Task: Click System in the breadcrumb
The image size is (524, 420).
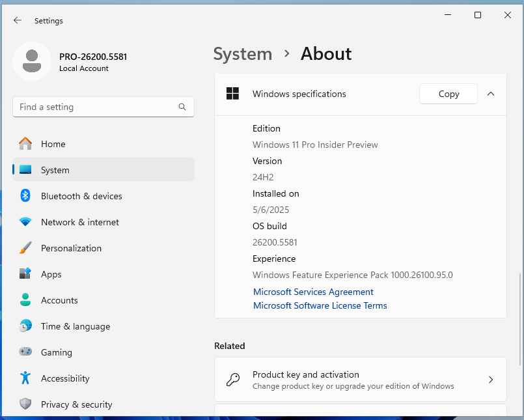Action: coord(243,54)
